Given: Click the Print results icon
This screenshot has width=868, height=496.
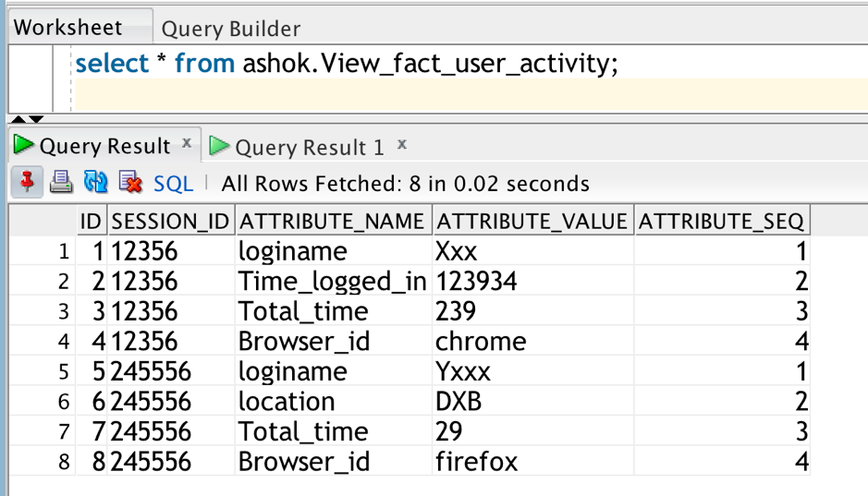Looking at the screenshot, I should (61, 182).
